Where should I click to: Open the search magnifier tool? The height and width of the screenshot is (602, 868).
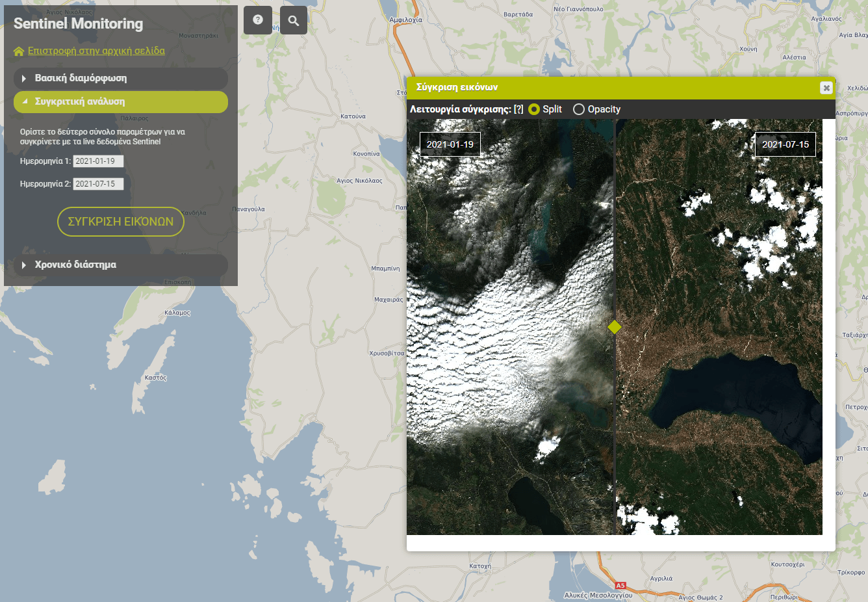[294, 20]
